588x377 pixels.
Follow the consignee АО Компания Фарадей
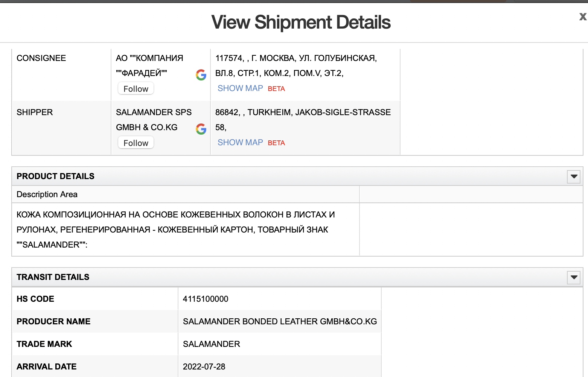click(x=136, y=89)
